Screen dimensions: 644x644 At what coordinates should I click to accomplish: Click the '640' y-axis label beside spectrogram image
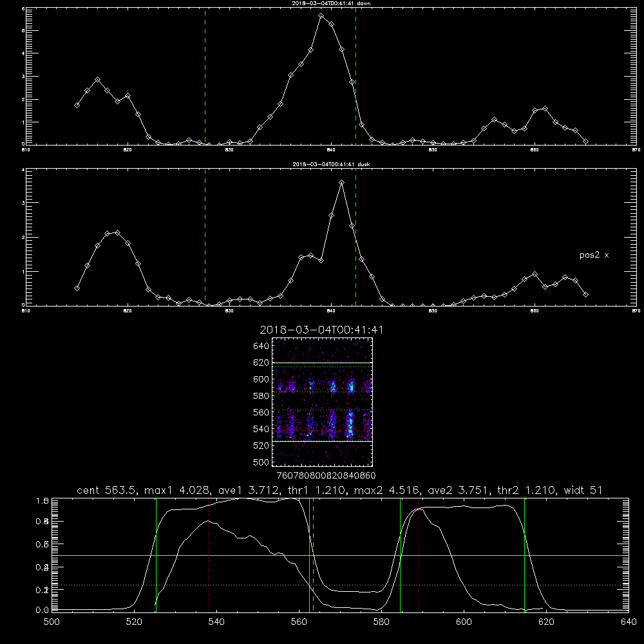261,346
